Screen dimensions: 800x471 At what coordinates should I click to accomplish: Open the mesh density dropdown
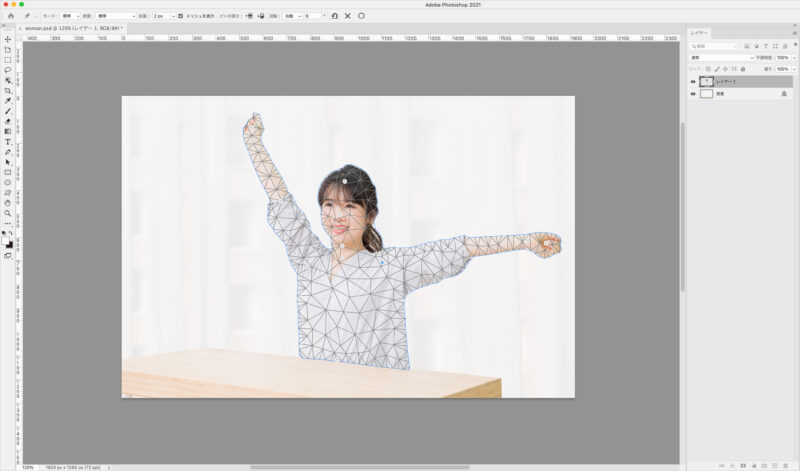(x=116, y=16)
